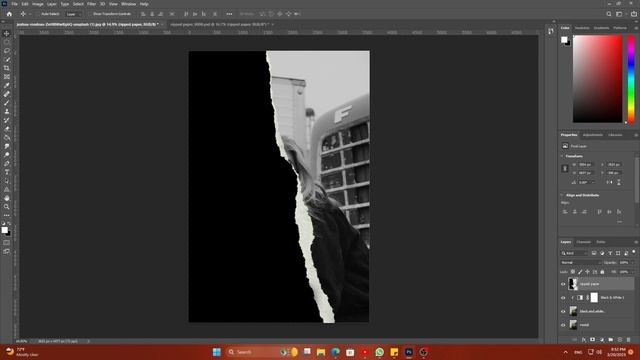Click the lock all padlock icon
The width and height of the screenshot is (640, 360).
(602, 272)
